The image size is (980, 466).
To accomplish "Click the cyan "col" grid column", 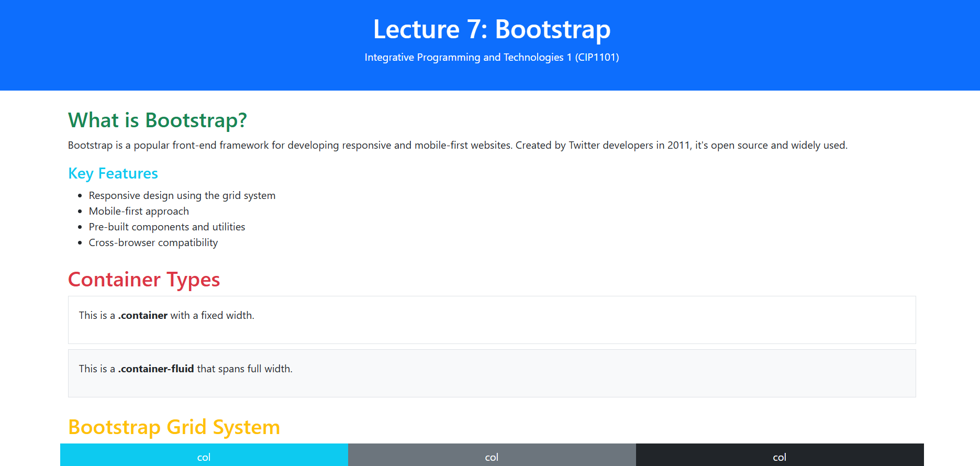I will pyautogui.click(x=204, y=457).
